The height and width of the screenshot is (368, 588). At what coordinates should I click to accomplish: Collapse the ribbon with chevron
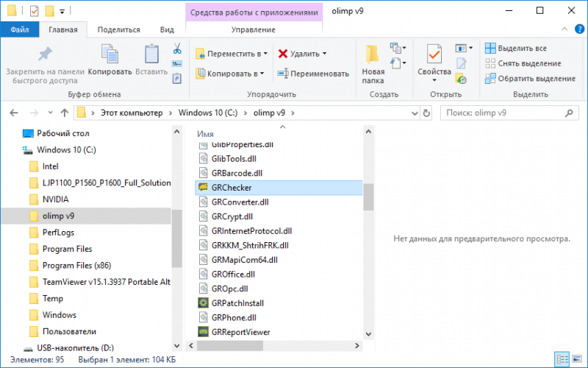[564, 29]
